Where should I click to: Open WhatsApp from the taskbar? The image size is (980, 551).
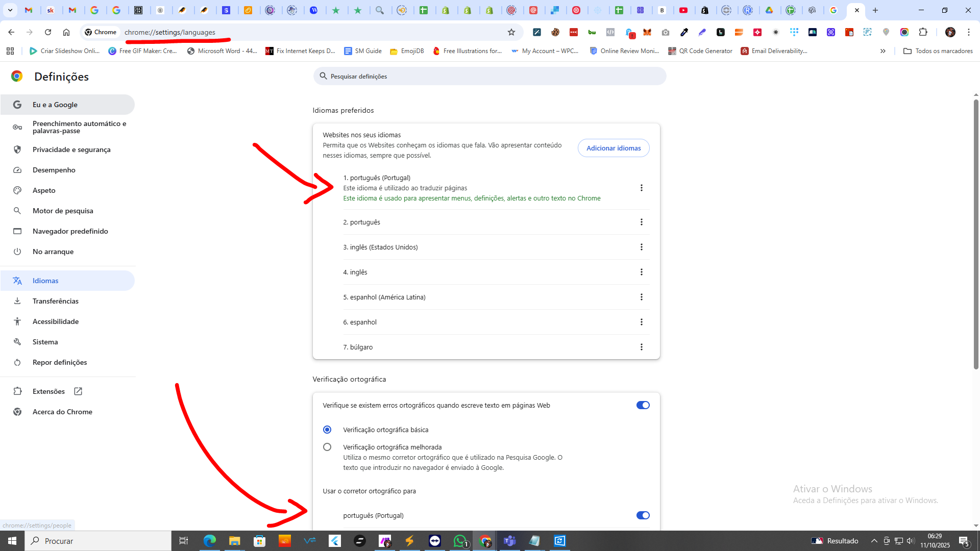pyautogui.click(x=460, y=541)
